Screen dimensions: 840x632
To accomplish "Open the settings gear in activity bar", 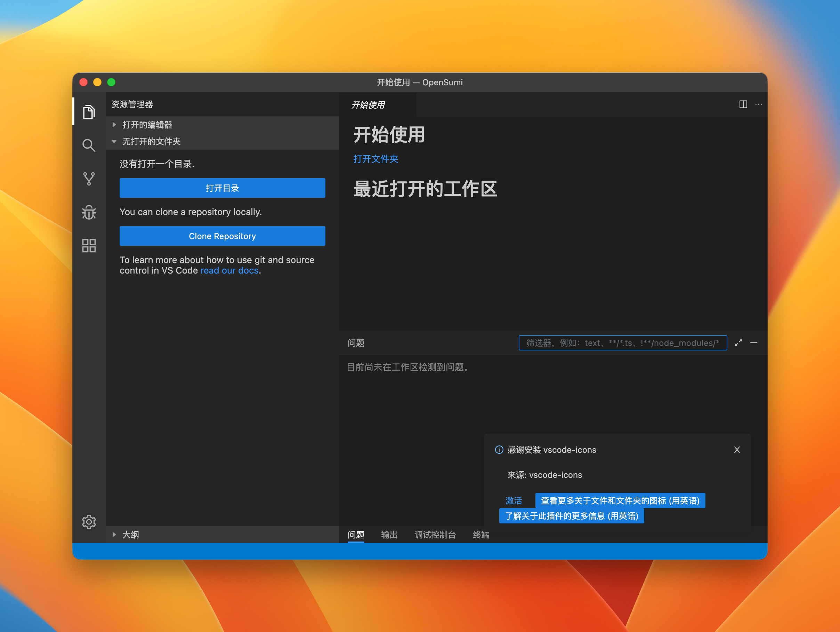I will (x=89, y=522).
